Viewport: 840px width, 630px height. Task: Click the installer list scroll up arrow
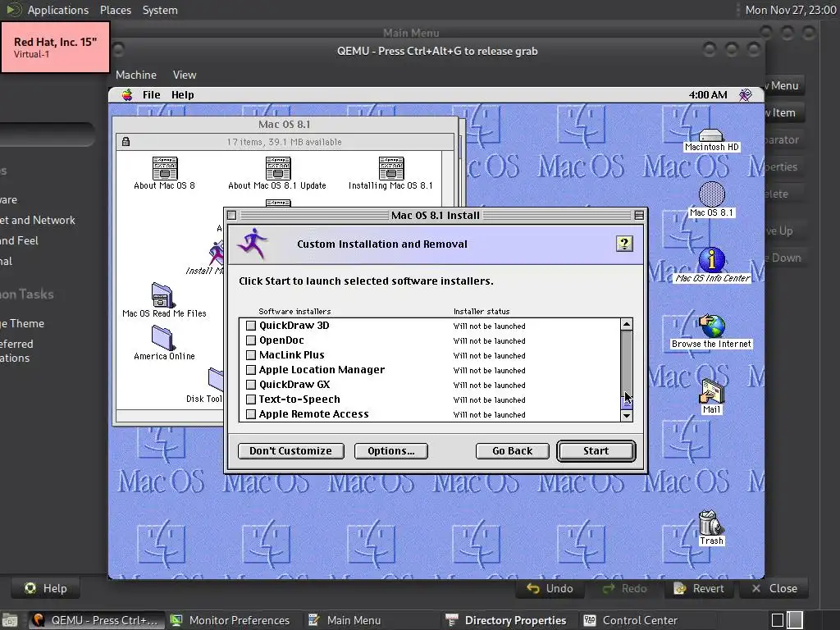pos(626,324)
